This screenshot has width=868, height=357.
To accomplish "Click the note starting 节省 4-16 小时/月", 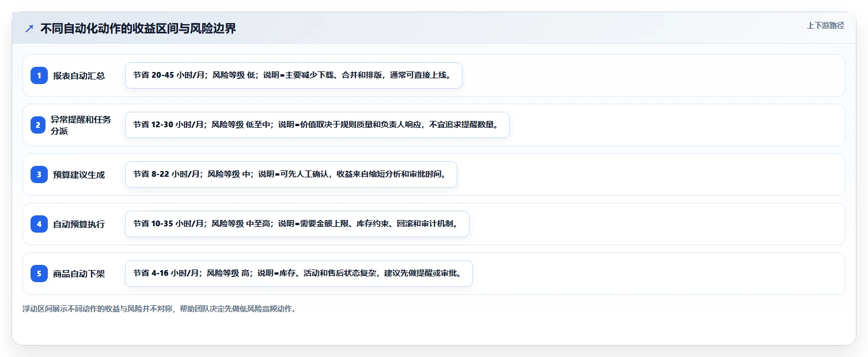I will click(x=299, y=274).
